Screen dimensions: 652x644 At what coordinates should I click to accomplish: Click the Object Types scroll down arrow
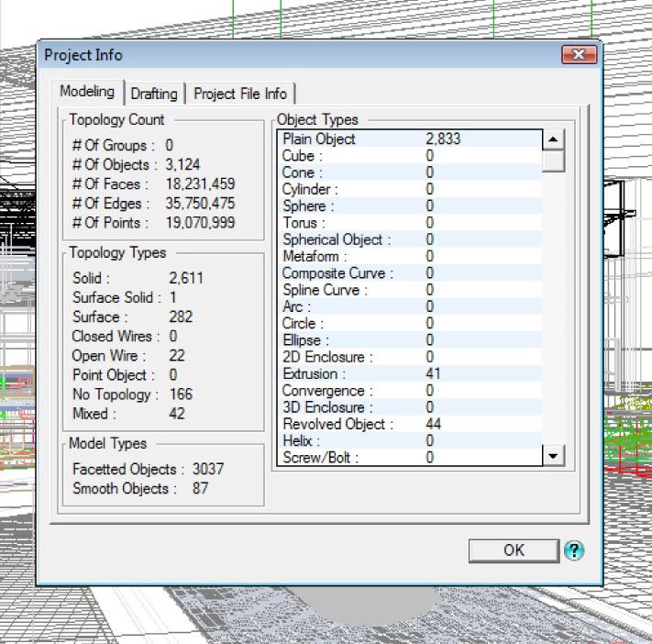pos(553,456)
